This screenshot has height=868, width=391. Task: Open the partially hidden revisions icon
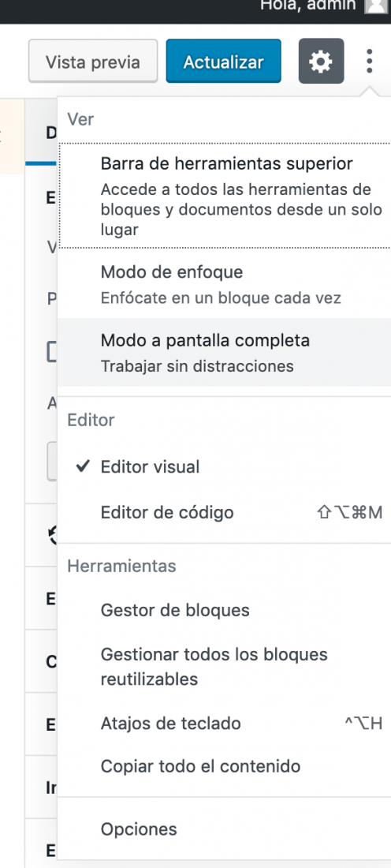coord(53,535)
